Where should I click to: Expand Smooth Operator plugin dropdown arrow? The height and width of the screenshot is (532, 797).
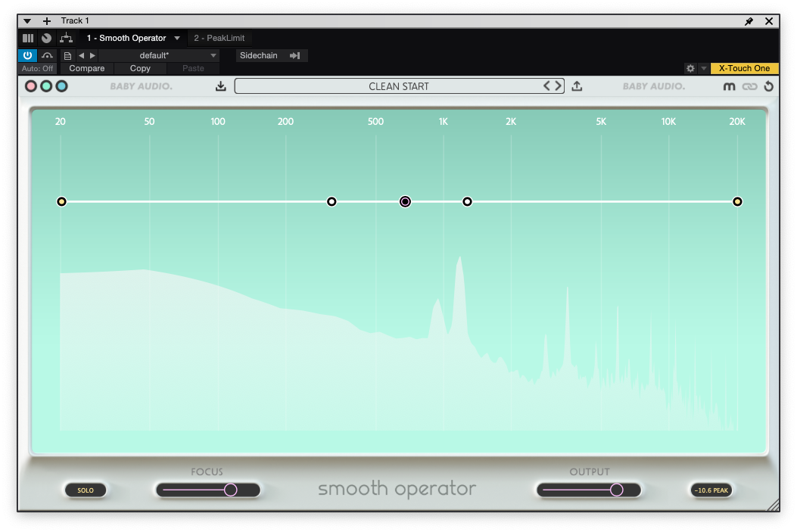[177, 38]
